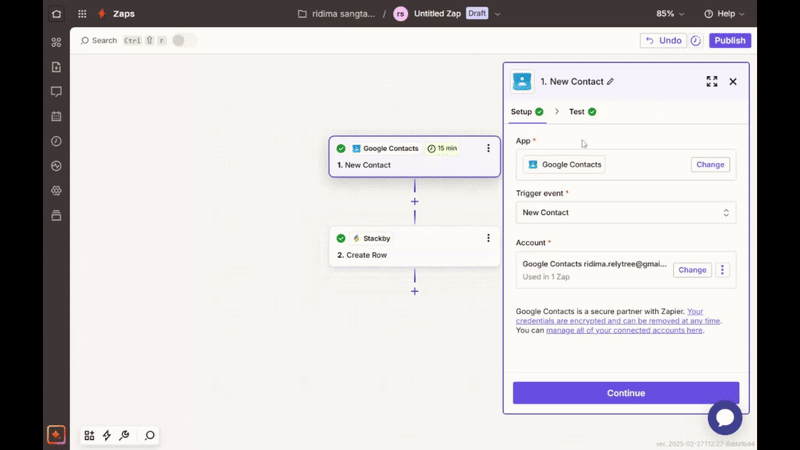Add a step after Create Row
800x450 pixels.
(x=415, y=291)
